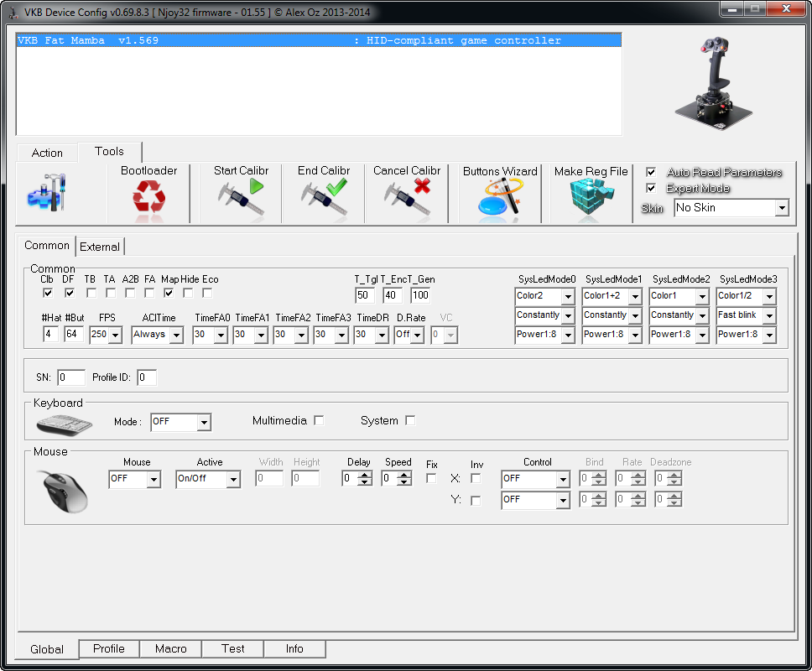Enable the Eco checkbox

click(x=207, y=293)
